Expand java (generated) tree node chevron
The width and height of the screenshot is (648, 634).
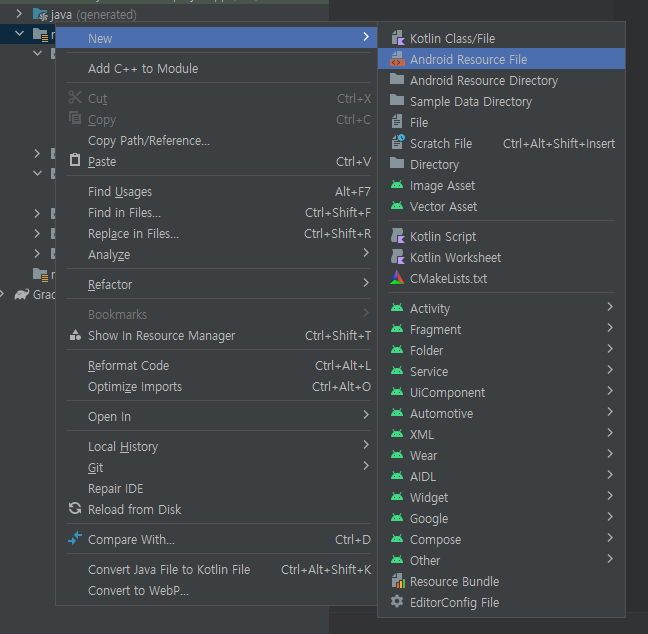(x=19, y=14)
